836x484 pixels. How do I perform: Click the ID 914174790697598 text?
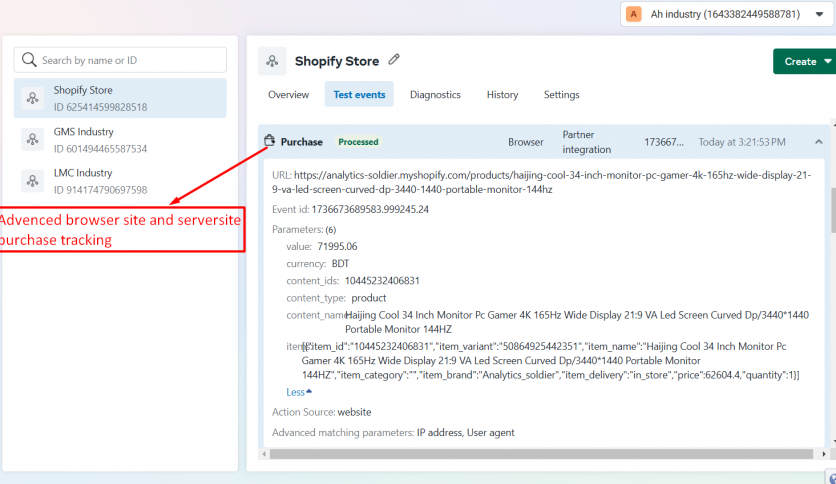(x=100, y=189)
